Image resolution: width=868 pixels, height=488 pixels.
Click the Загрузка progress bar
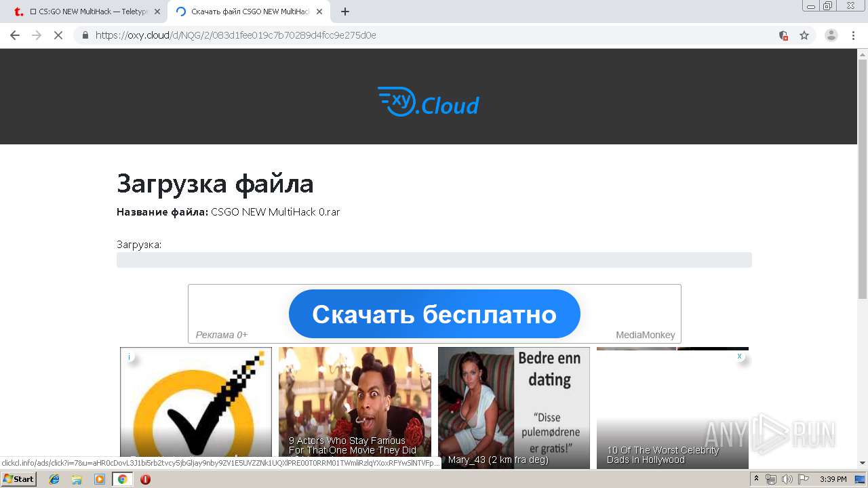(x=434, y=260)
